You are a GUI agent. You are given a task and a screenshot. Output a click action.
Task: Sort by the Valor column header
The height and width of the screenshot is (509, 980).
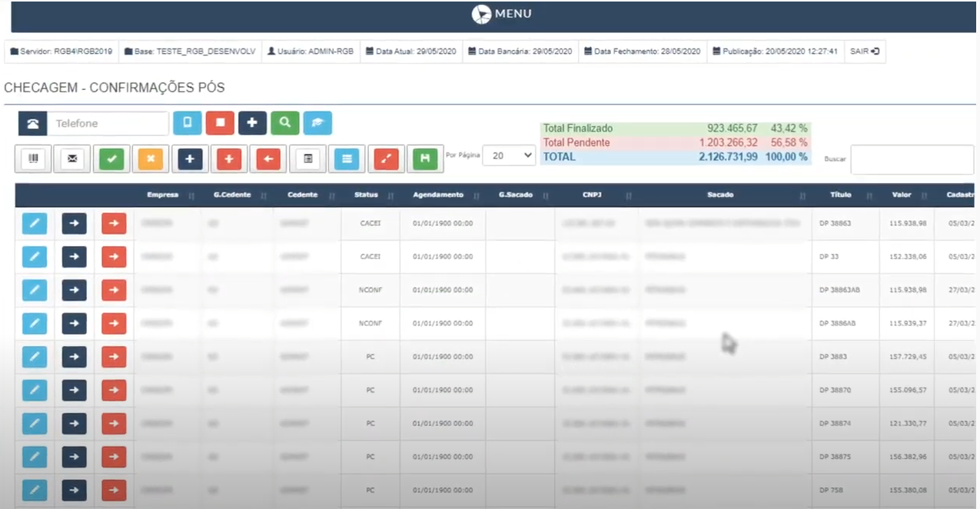click(x=902, y=195)
